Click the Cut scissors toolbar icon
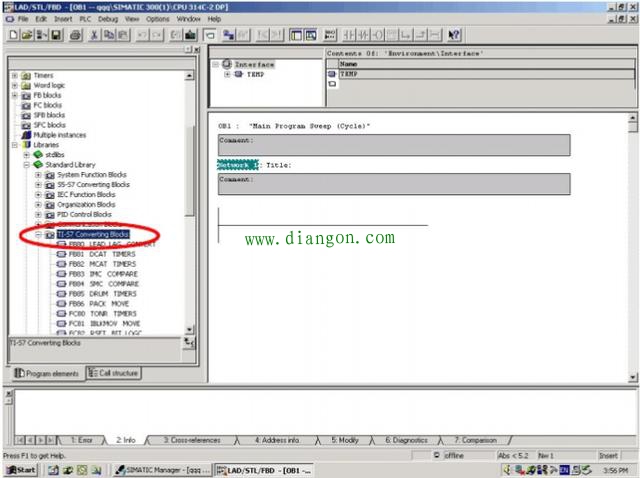 click(x=93, y=35)
